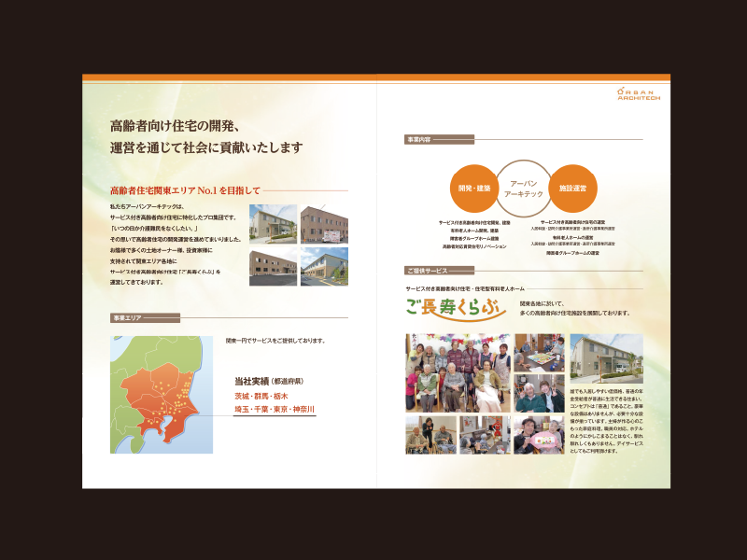
Task: Open photo of caregiver standing between two seated men
Action: point(431,435)
